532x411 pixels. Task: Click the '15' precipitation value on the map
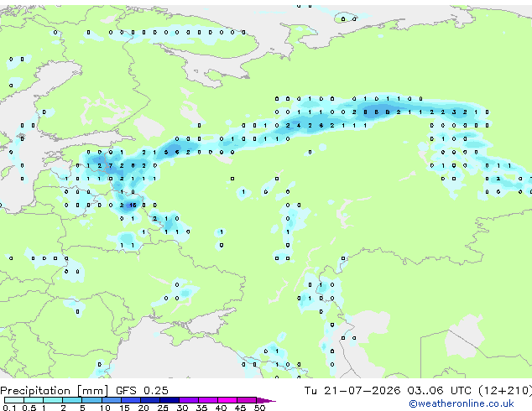tap(133, 205)
